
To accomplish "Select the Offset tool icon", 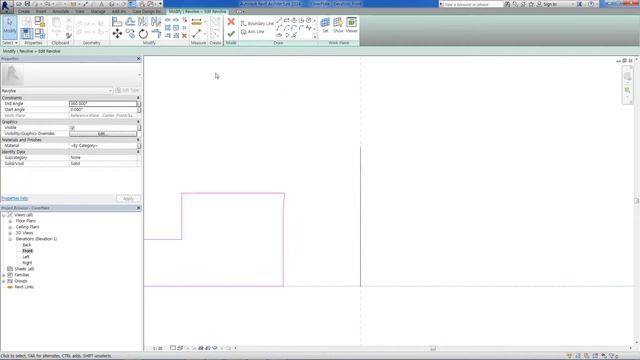I will point(130,22).
